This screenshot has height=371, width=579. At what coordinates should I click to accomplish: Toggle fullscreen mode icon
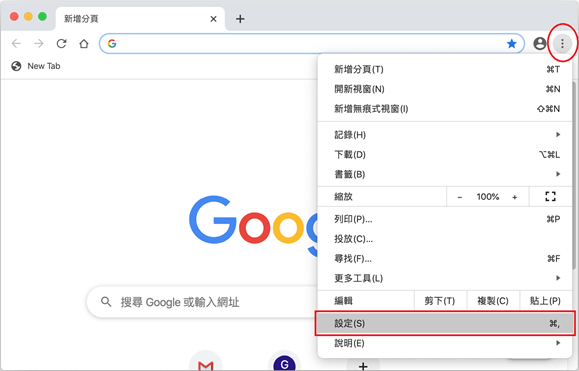(550, 196)
